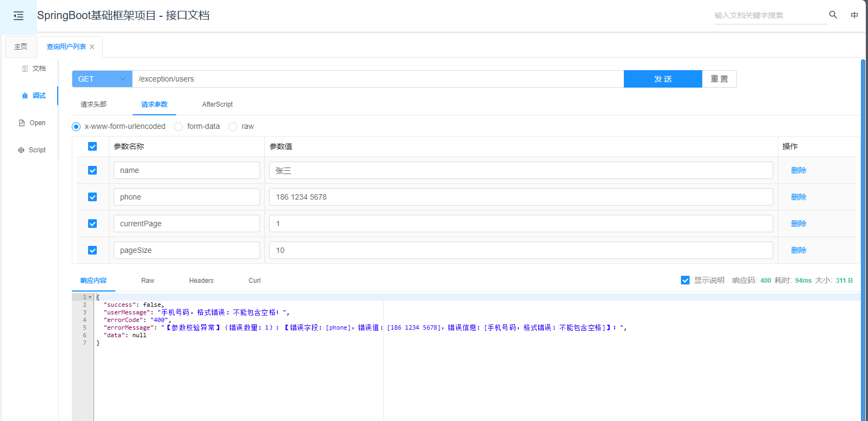The image size is (868, 421).
Task: Click the 参数值 column header
Action: point(281,146)
